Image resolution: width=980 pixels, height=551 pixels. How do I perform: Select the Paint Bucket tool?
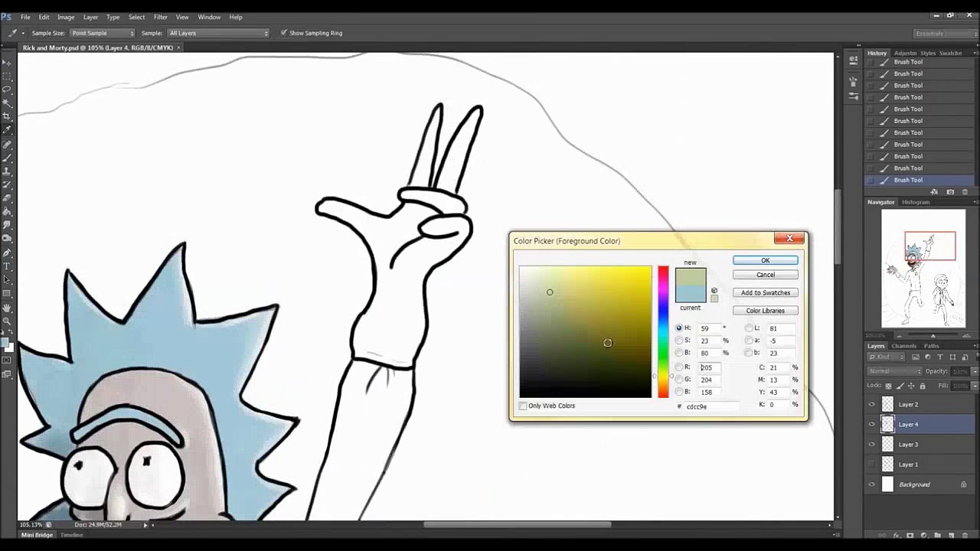point(7,212)
